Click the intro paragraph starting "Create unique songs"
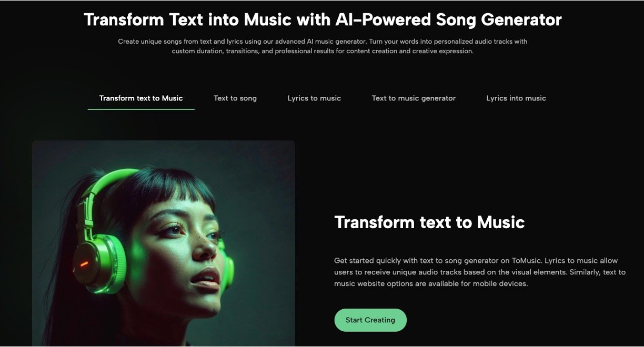The height and width of the screenshot is (347, 644). click(323, 46)
